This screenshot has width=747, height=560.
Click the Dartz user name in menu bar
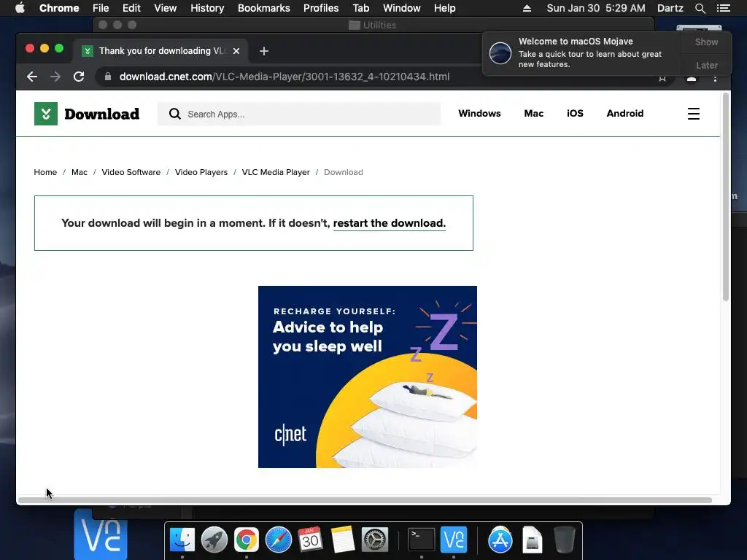point(670,8)
